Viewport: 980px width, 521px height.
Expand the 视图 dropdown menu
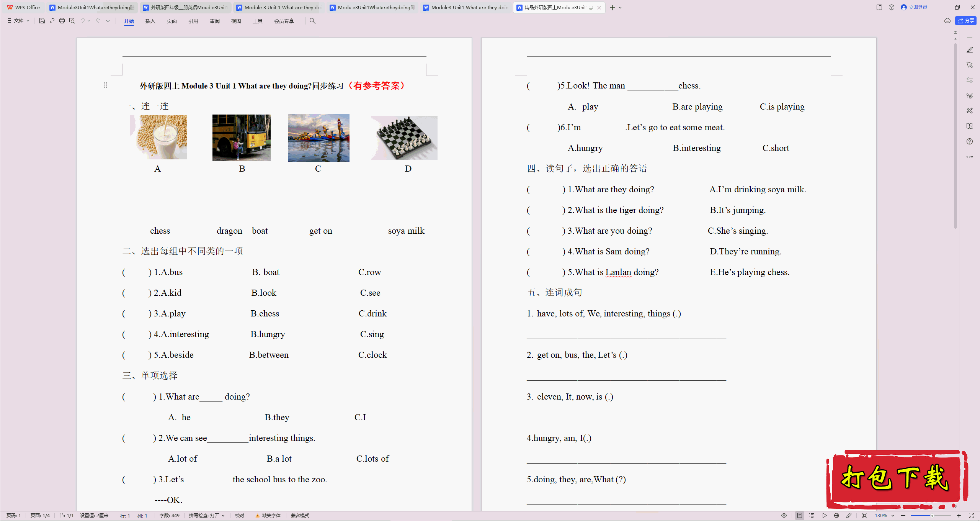coord(235,21)
